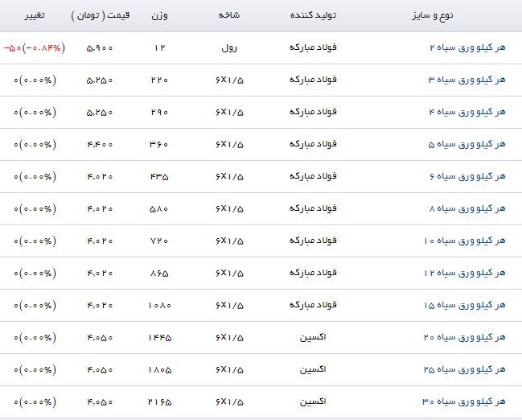Select weight ۵۸۰ in ورق سیاه ۸ row
Viewport: 522px width, 420px height.
pyautogui.click(x=159, y=209)
